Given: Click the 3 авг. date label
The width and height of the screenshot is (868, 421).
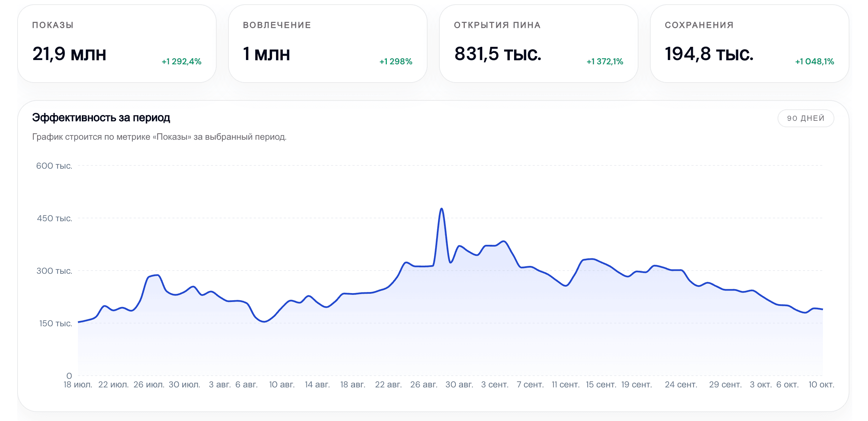Looking at the screenshot, I should click(x=220, y=385).
